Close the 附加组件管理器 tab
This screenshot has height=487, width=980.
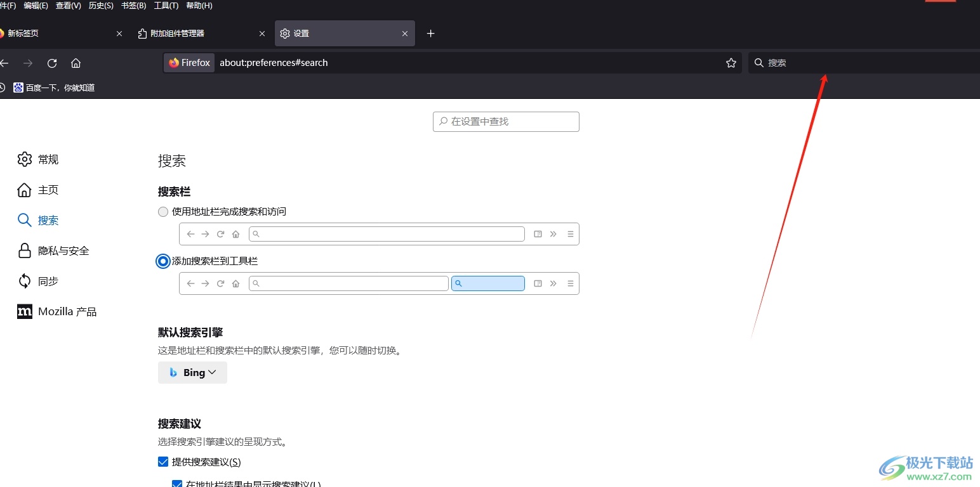[x=262, y=34]
